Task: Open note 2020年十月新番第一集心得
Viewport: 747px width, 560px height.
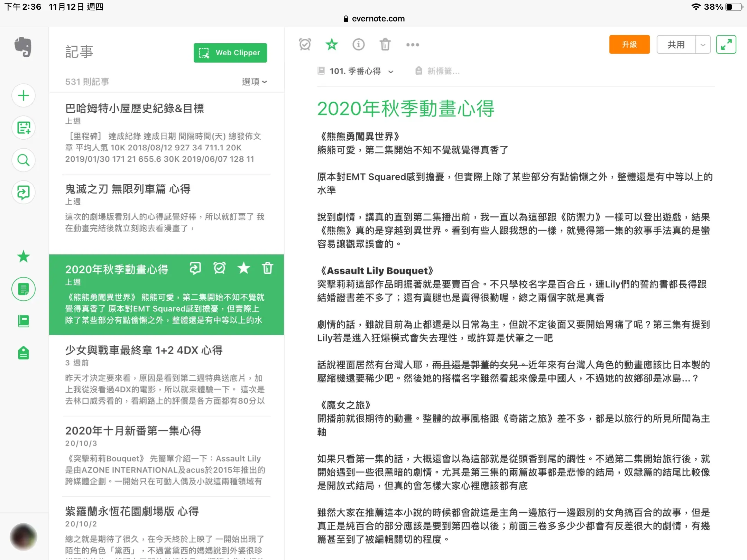Action: tap(167, 456)
